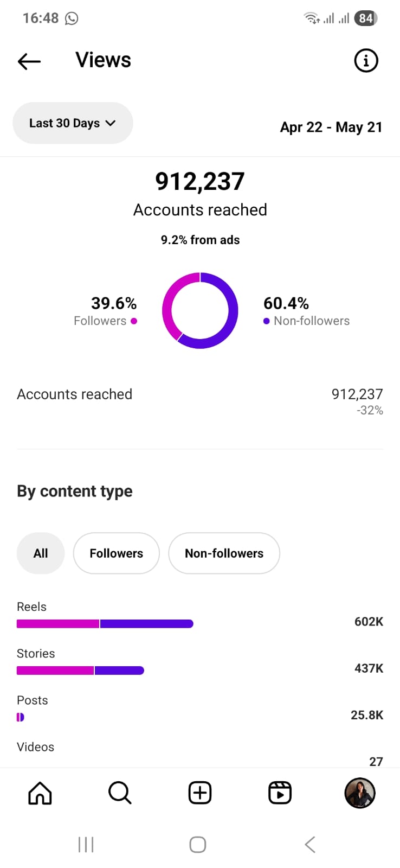Viewport: 400px width, 868px height.
Task: Tap the create new post plus icon
Action: click(200, 793)
